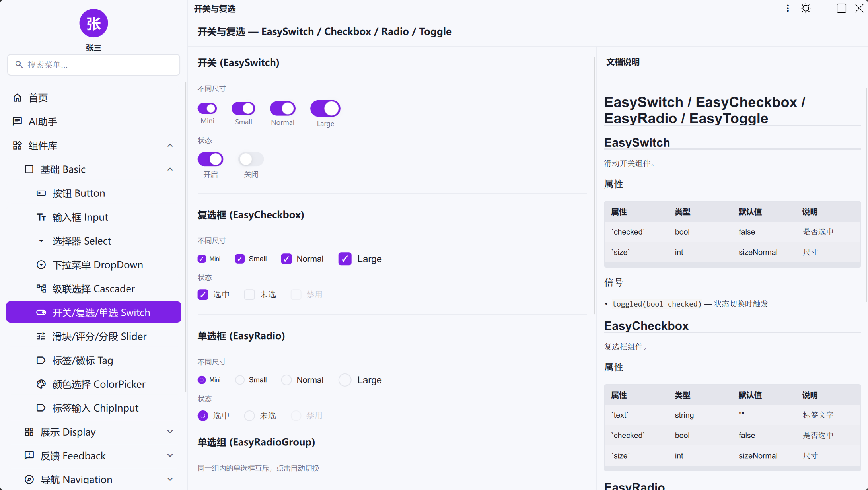Open AI助手 chat icon in sidebar
This screenshot has width=868, height=490.
[x=17, y=122]
